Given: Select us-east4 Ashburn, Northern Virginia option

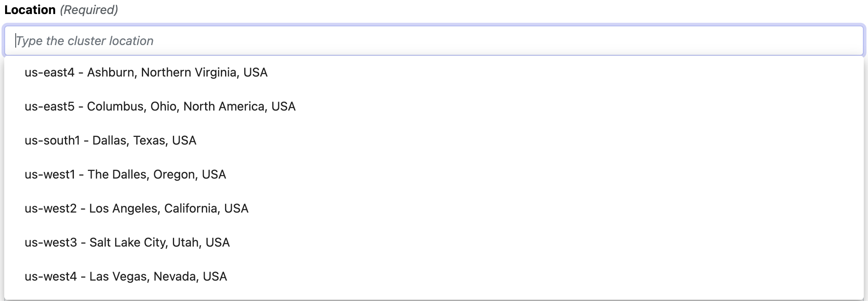Looking at the screenshot, I should [146, 72].
